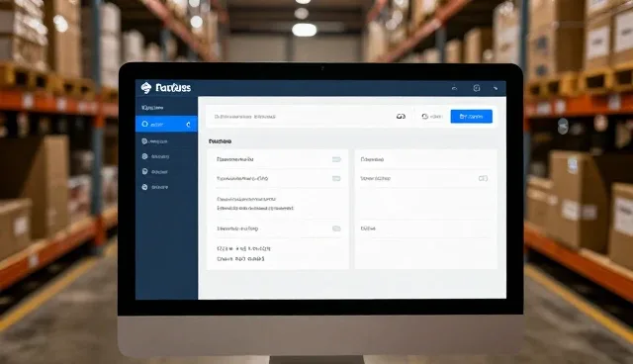The height and width of the screenshot is (364, 633).
Task: Click the app logo in the header
Action: coord(145,88)
